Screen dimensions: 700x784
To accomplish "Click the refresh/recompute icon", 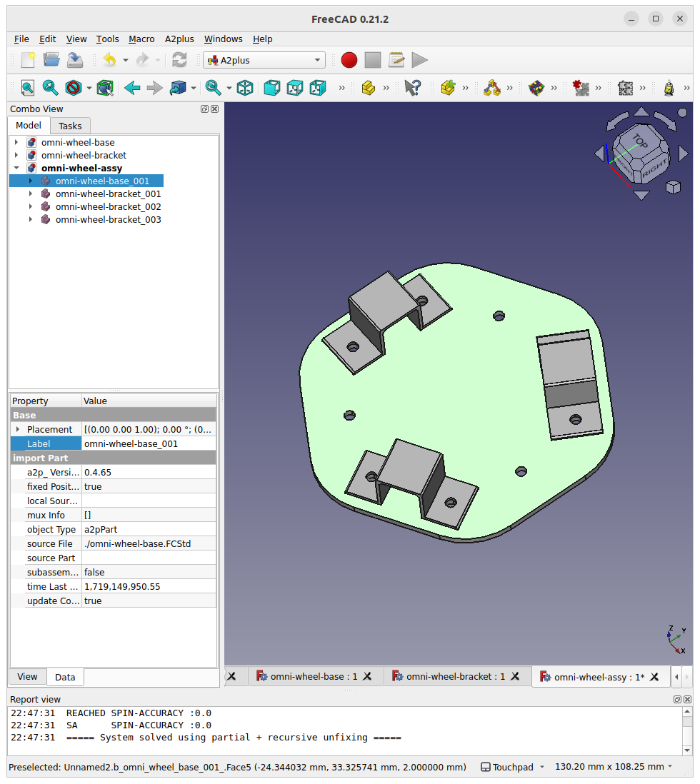I will pos(179,60).
